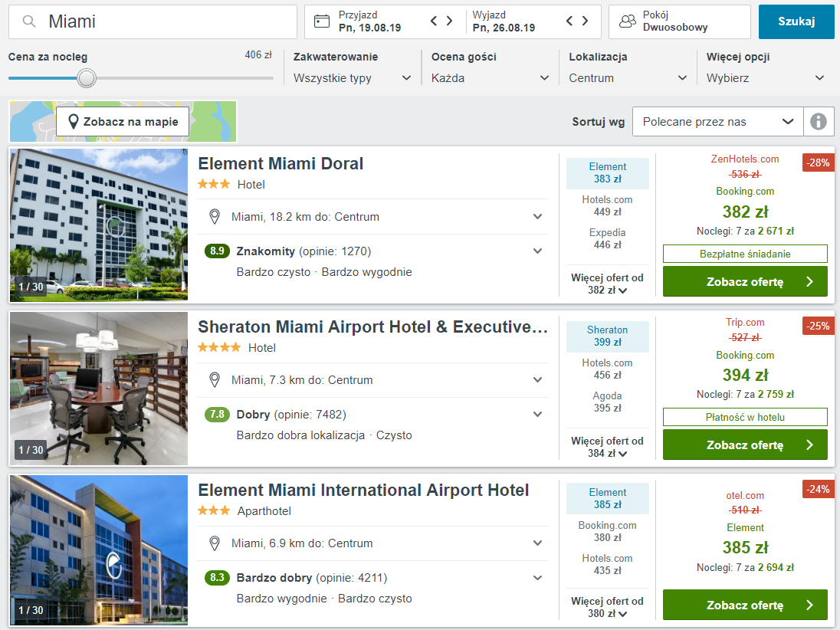Screen dimensions: 840x630
Task: Open Element Miami International Airport Hotel photo
Action: click(99, 550)
